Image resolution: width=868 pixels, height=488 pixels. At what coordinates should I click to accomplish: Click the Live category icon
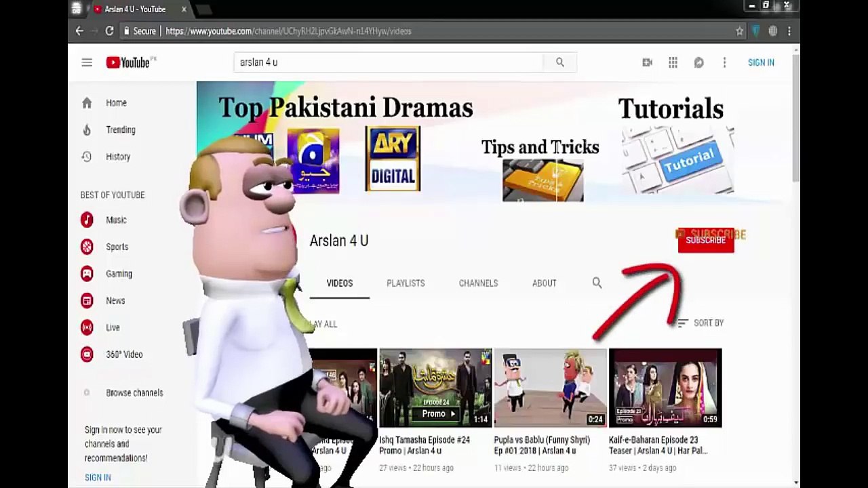[x=87, y=327]
